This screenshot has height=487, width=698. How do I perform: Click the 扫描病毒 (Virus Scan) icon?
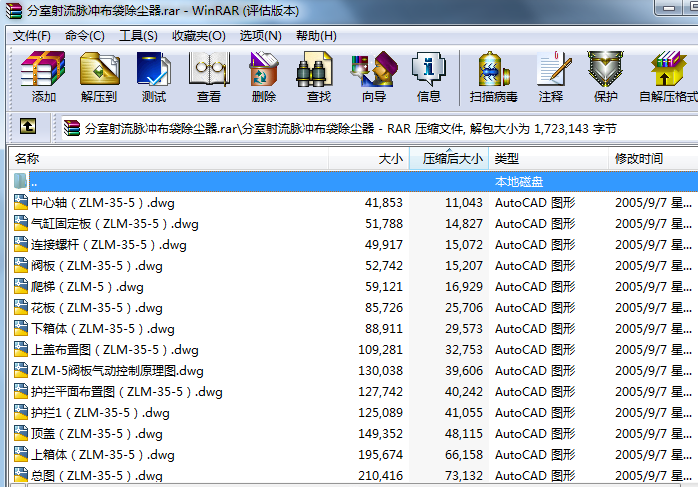coord(493,69)
